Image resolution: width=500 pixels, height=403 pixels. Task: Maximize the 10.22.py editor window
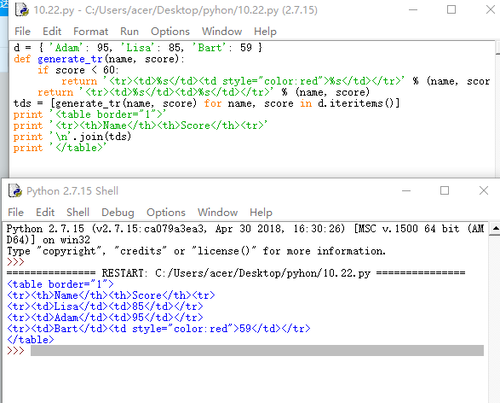pos(451,10)
